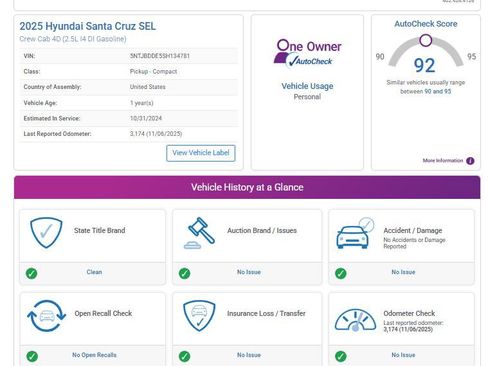488x366 pixels.
Task: Click the State Title Brand label
Action: click(100, 230)
